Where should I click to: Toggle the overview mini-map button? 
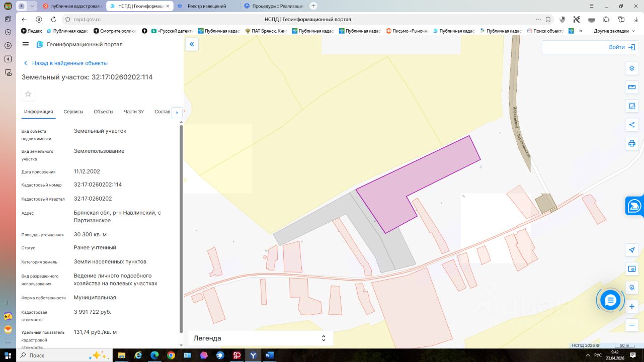click(x=632, y=269)
